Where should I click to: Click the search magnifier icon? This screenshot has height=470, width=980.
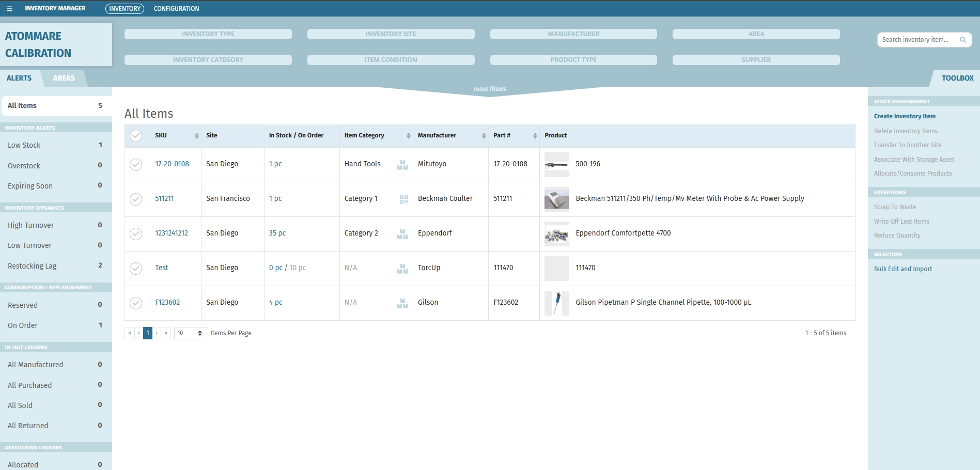962,40
